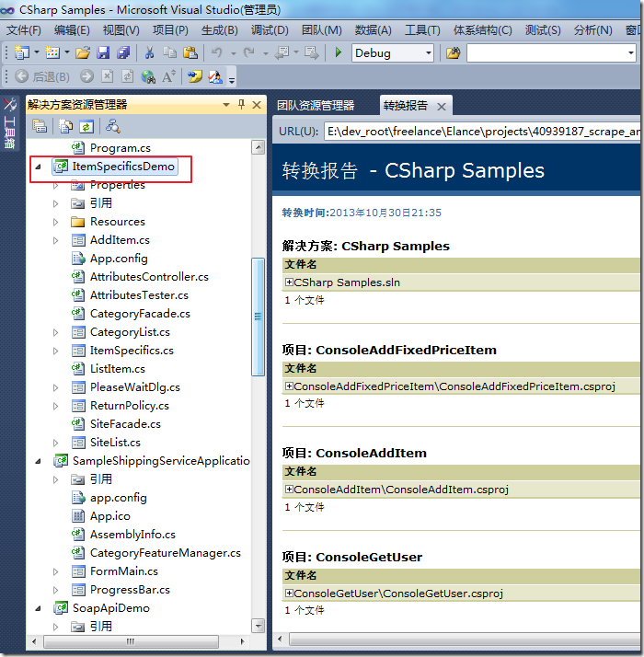Expand the Resources folder node
Viewport: 644px width, 657px height.
(x=56, y=222)
